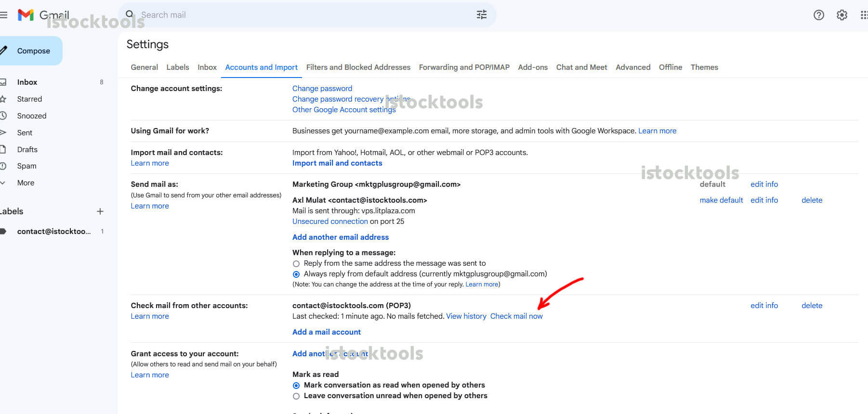Open the Google apps grid icon
The image size is (868, 414).
864,15
